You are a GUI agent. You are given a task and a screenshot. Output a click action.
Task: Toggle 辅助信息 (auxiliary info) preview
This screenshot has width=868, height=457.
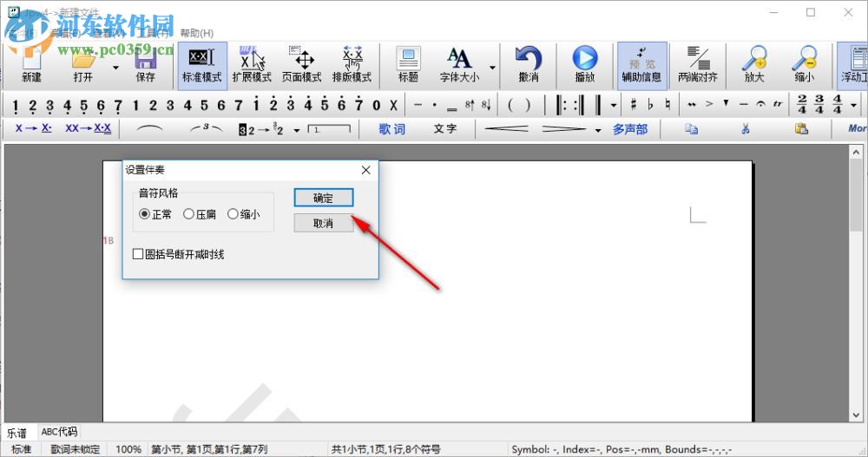pyautogui.click(x=641, y=65)
